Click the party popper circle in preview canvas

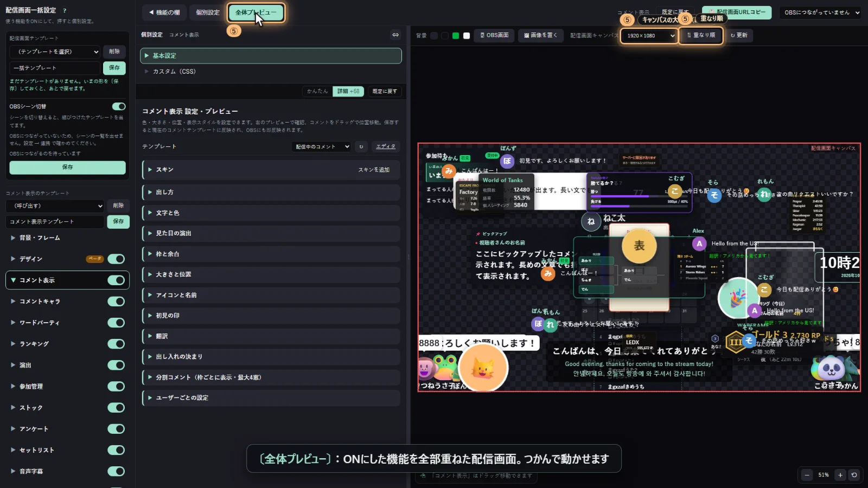(x=737, y=298)
